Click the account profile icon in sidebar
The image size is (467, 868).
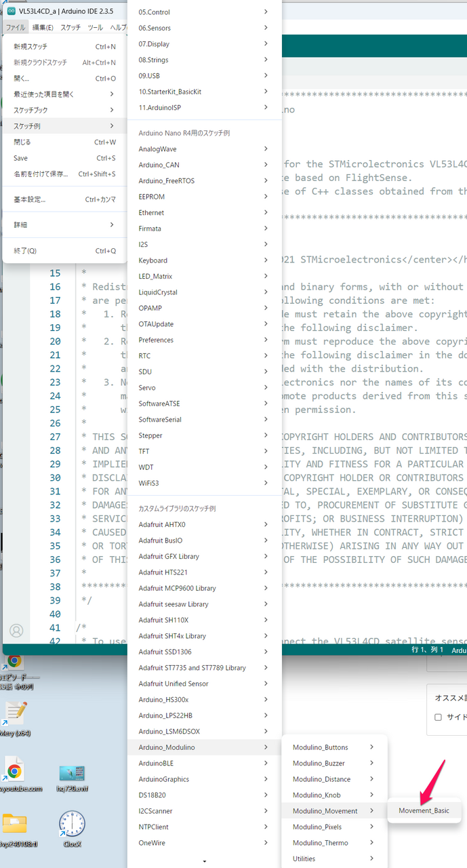[16, 631]
